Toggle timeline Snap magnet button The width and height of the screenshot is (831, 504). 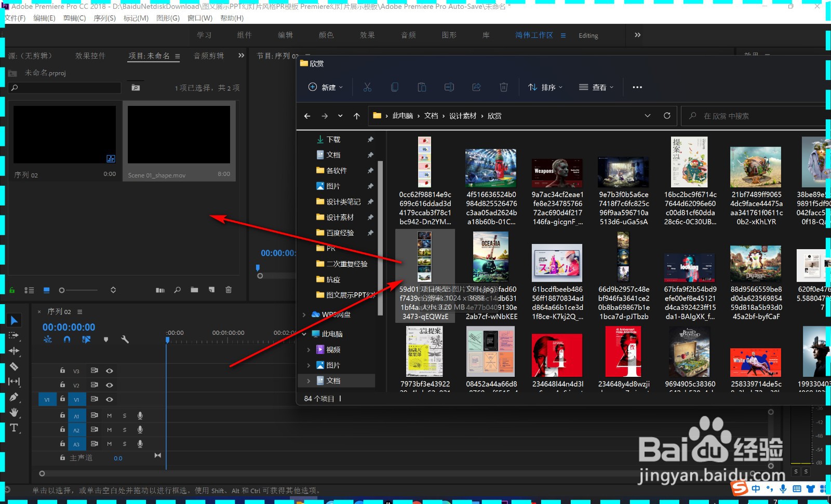(x=67, y=339)
